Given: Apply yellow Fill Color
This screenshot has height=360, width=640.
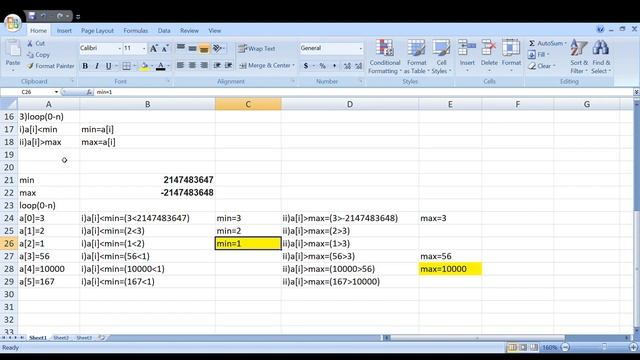Looking at the screenshot, I should pyautogui.click(x=144, y=66).
